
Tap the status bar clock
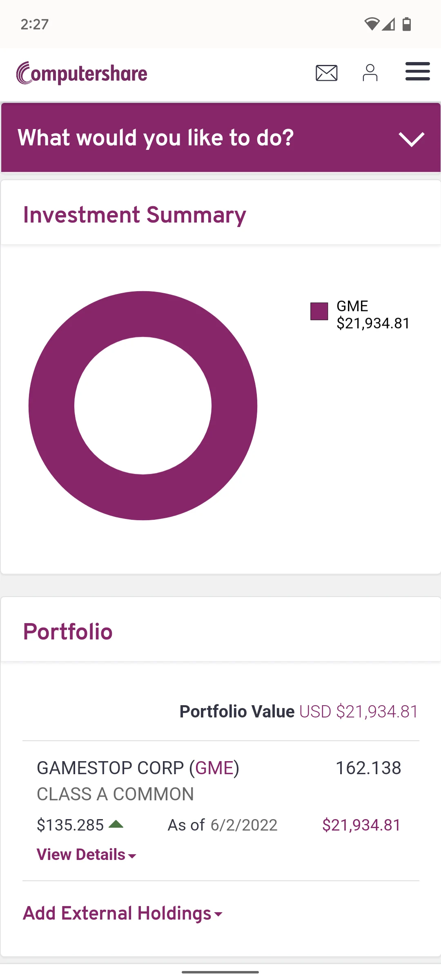click(x=35, y=24)
